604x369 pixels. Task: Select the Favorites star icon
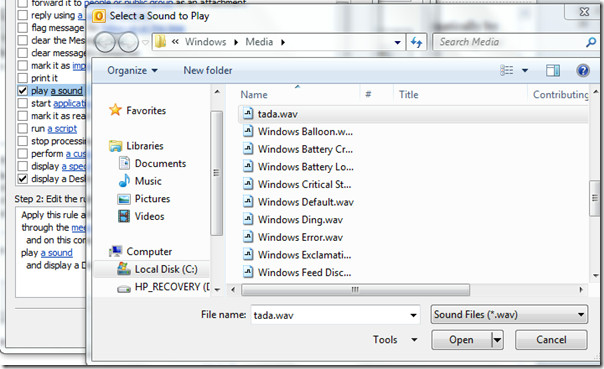pos(115,110)
